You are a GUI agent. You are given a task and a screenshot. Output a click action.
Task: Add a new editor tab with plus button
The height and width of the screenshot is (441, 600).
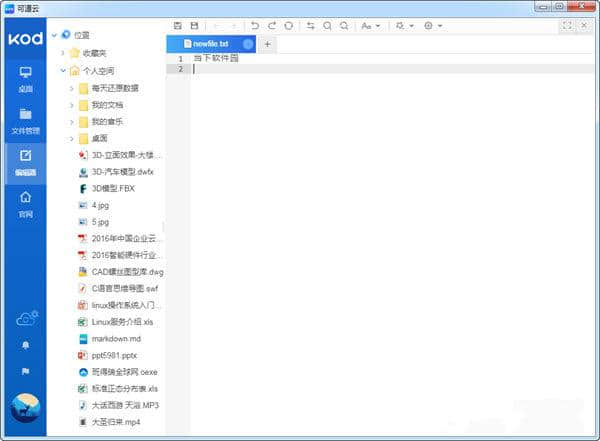268,44
